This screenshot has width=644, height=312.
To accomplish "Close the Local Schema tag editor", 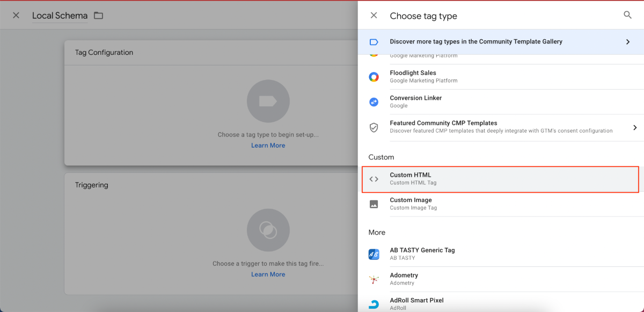I will (x=16, y=15).
